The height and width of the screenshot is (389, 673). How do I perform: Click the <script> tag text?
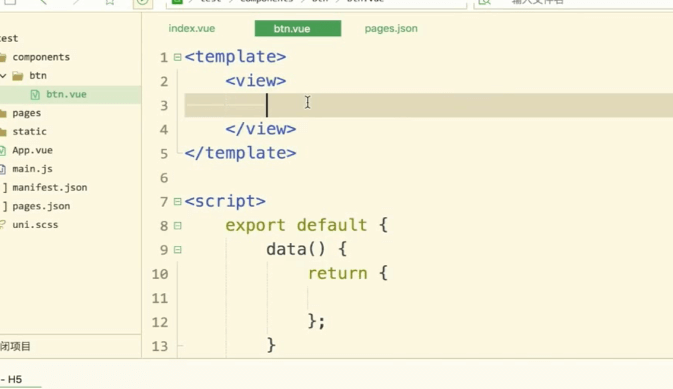[225, 201]
